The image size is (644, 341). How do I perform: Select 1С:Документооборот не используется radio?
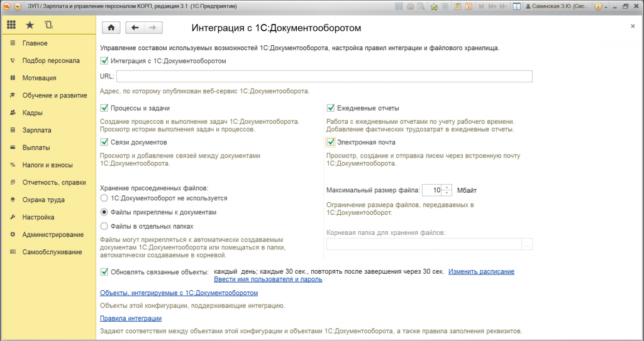104,198
